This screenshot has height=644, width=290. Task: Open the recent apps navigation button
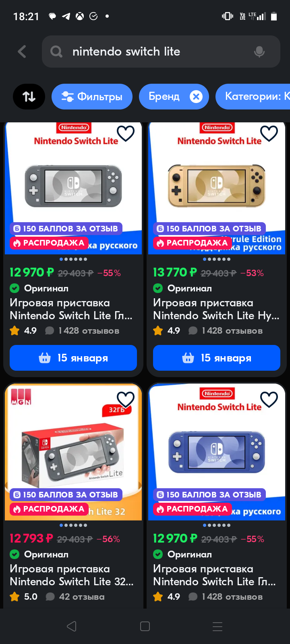[x=217, y=626]
